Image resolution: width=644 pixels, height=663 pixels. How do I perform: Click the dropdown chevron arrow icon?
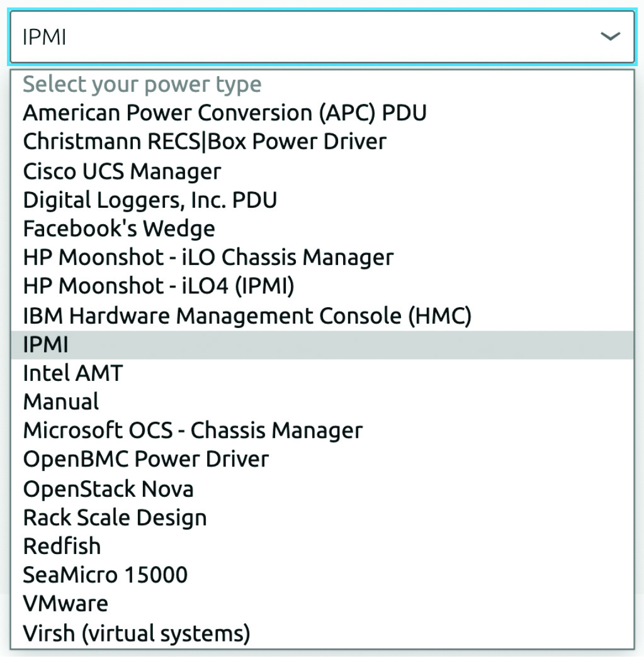tap(610, 37)
